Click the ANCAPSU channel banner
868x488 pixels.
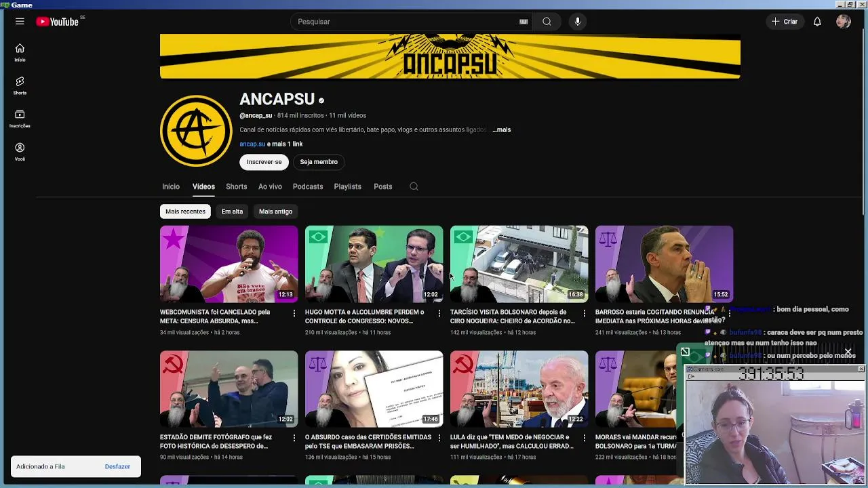[x=450, y=56]
